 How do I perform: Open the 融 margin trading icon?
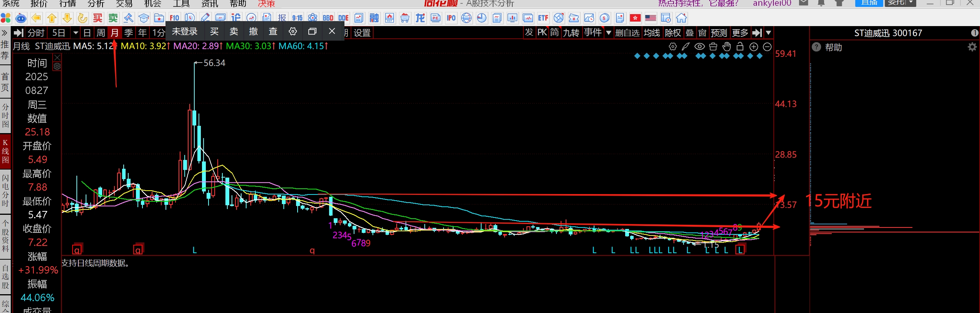pos(374,18)
